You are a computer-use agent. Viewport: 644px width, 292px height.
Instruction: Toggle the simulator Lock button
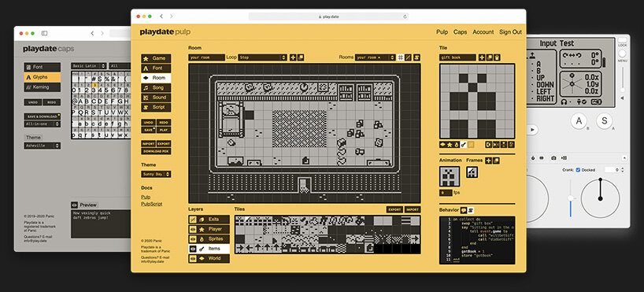click(x=623, y=40)
